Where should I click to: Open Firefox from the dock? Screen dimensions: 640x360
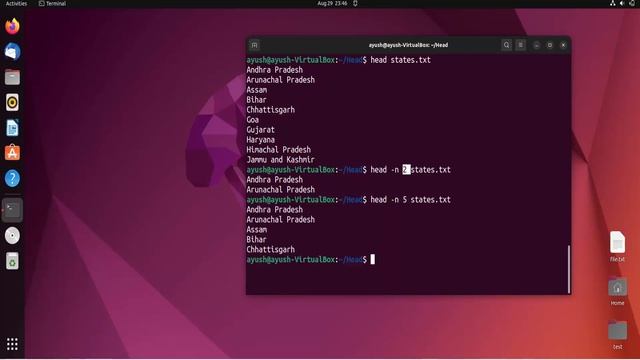[x=12, y=26]
